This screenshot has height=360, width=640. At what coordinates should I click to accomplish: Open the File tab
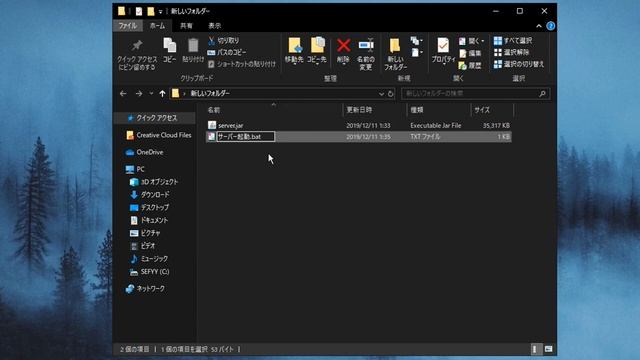point(127,26)
